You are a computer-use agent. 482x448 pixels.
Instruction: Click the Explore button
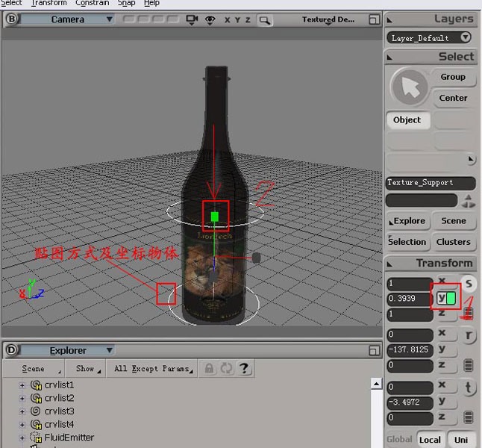pyautogui.click(x=407, y=221)
